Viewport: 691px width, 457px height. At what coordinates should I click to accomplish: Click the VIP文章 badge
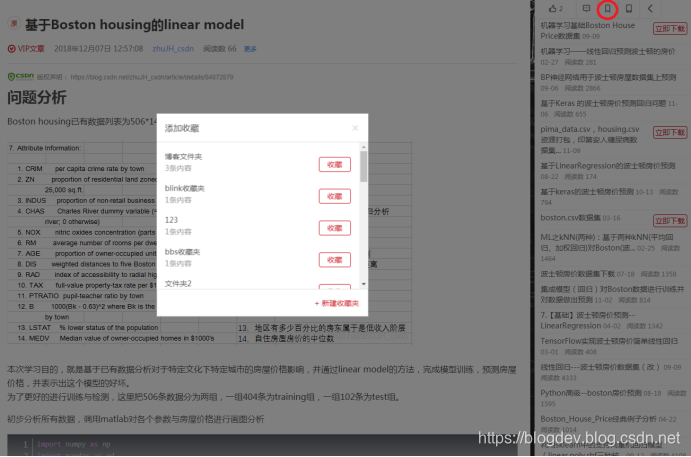[26, 48]
